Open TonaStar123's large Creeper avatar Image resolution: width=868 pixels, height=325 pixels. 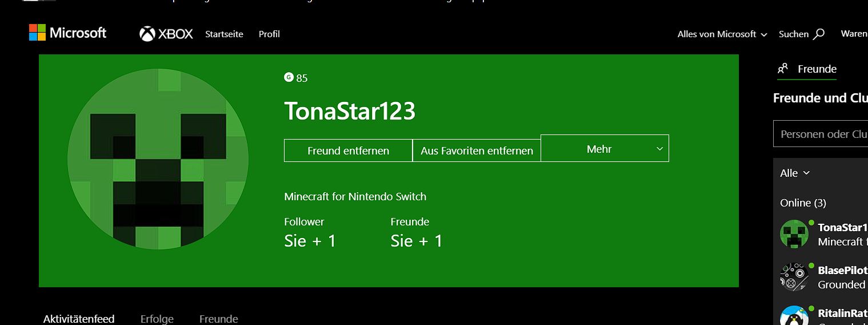[158, 158]
